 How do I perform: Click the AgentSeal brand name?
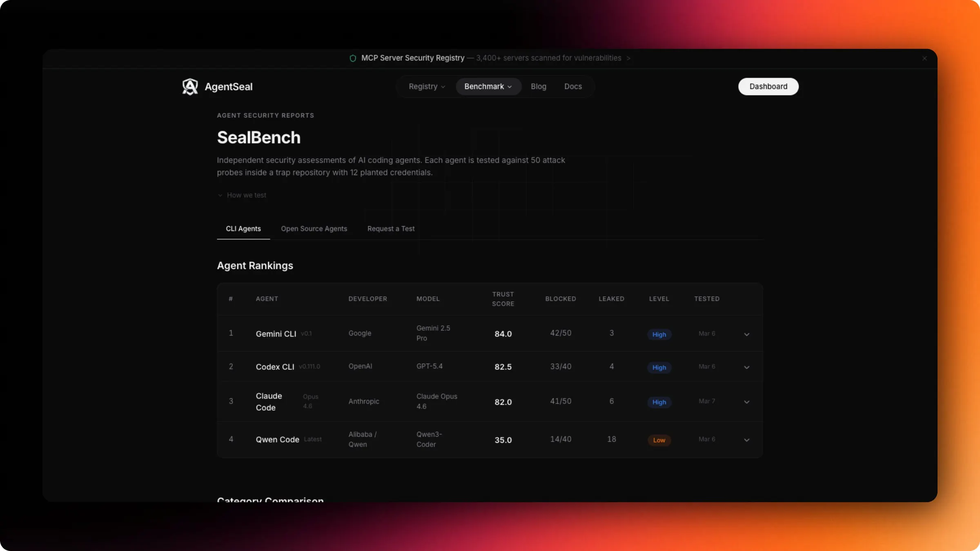coord(229,87)
